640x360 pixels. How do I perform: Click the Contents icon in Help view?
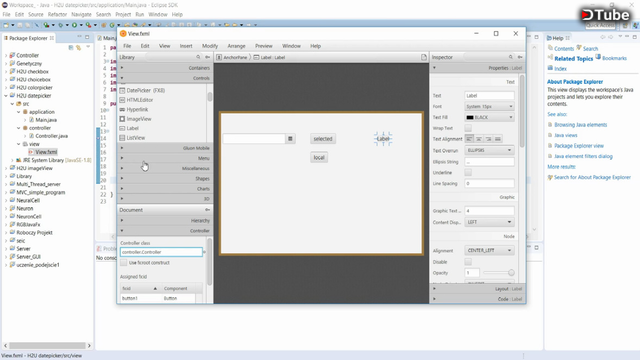[x=550, y=48]
